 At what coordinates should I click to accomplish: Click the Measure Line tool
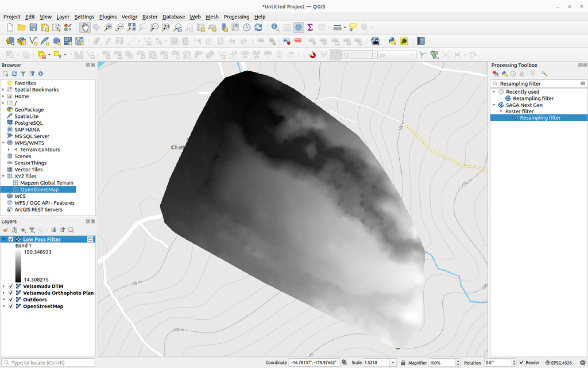point(337,27)
